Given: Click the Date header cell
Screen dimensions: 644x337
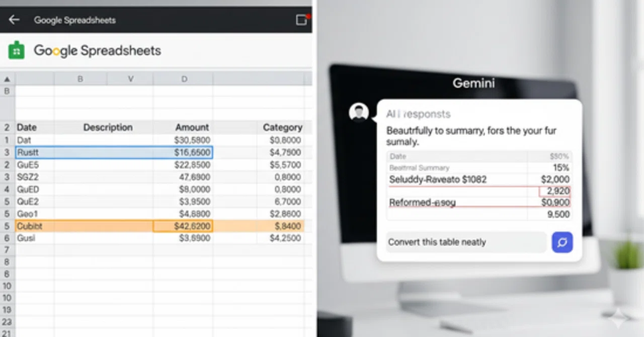Looking at the screenshot, I should click(x=35, y=127).
